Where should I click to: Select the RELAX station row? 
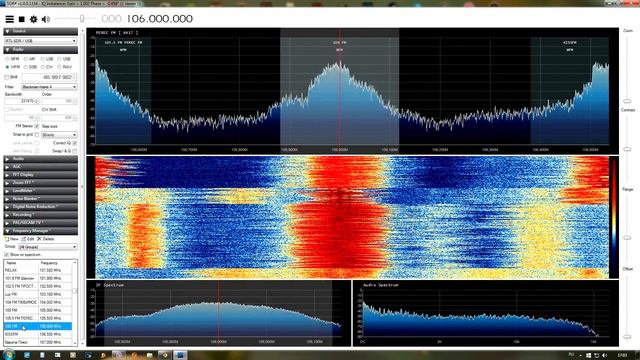click(x=38, y=270)
